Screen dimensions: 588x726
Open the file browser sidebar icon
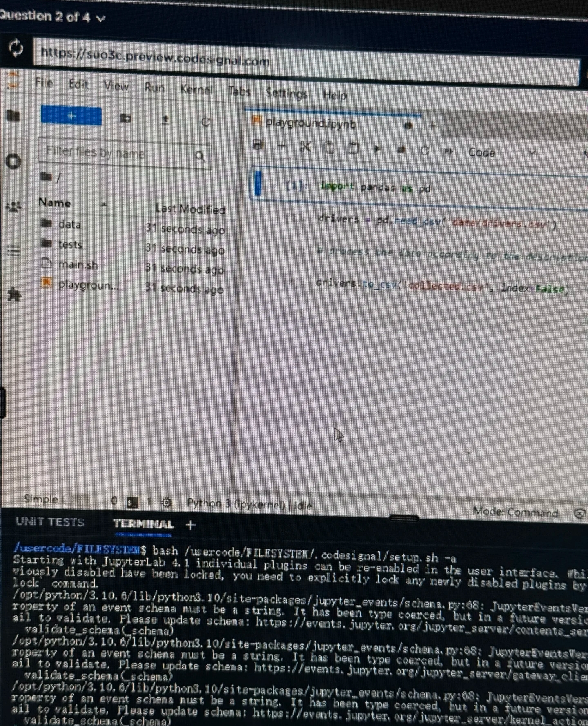pyautogui.click(x=13, y=116)
